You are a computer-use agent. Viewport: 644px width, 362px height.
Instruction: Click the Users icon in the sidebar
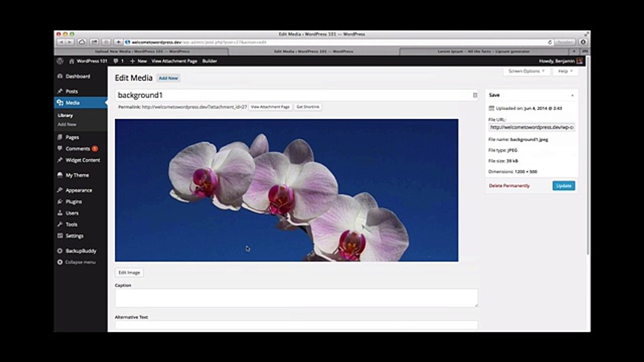(60, 213)
